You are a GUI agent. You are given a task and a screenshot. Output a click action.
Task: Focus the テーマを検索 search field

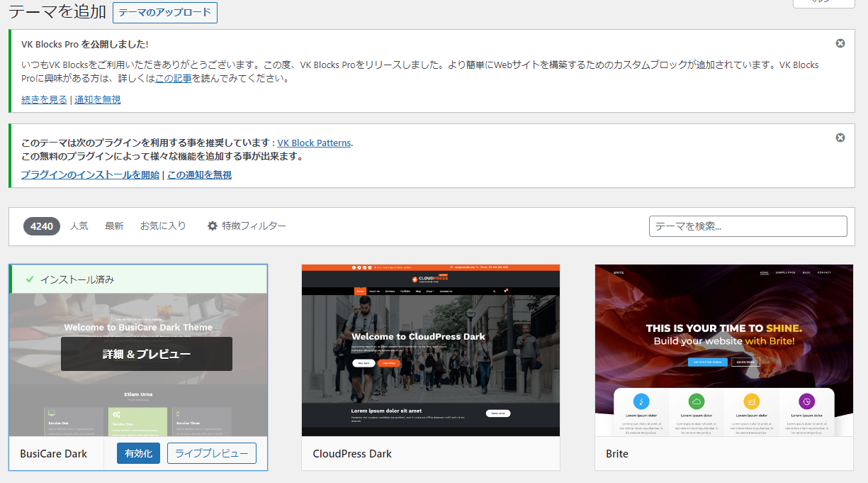[x=748, y=226]
